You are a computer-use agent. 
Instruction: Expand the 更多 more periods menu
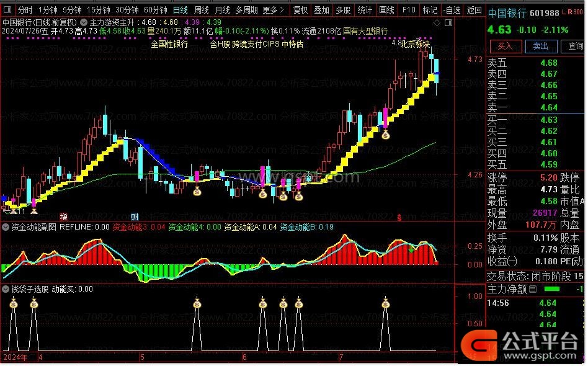[274, 10]
